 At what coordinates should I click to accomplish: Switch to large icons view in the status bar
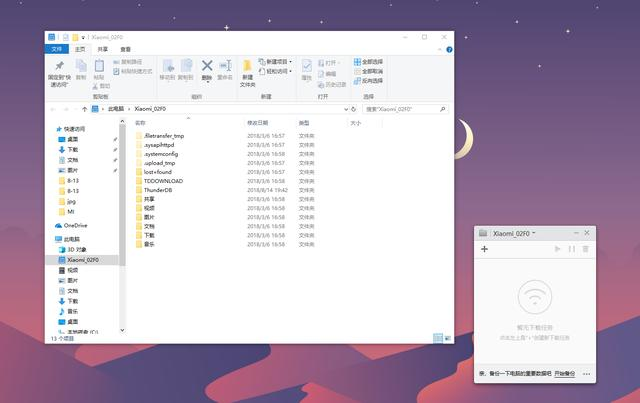(x=447, y=338)
